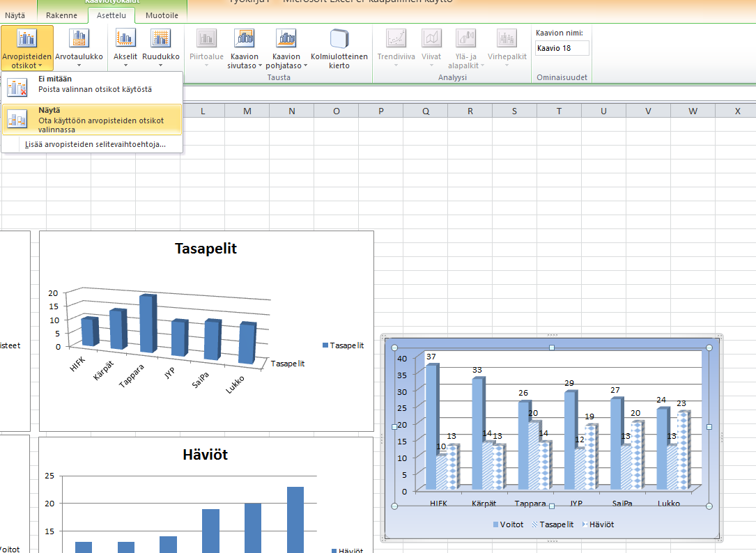Expand the dropdown arrow under Akselit
Screen dimensions: 756x553
(x=125, y=66)
